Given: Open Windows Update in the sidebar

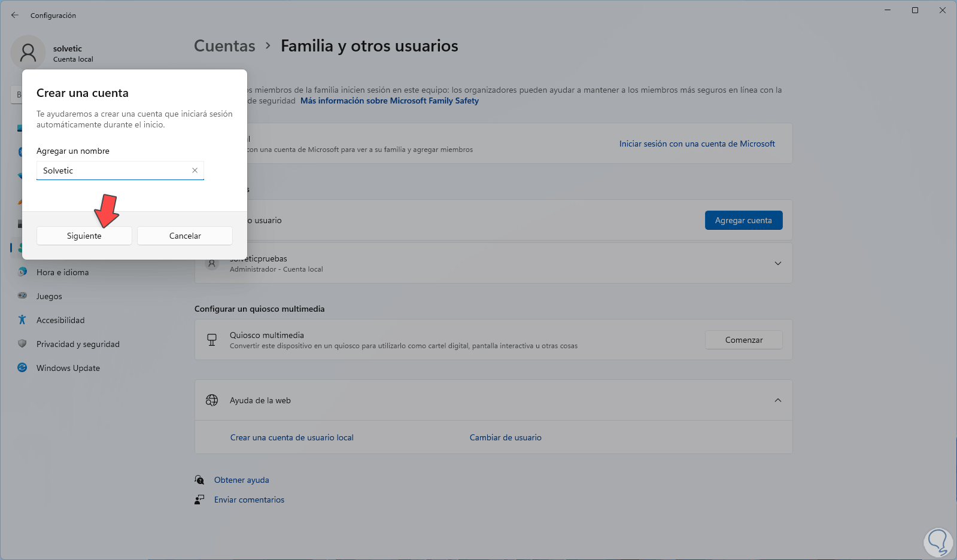Looking at the screenshot, I should pos(68,368).
